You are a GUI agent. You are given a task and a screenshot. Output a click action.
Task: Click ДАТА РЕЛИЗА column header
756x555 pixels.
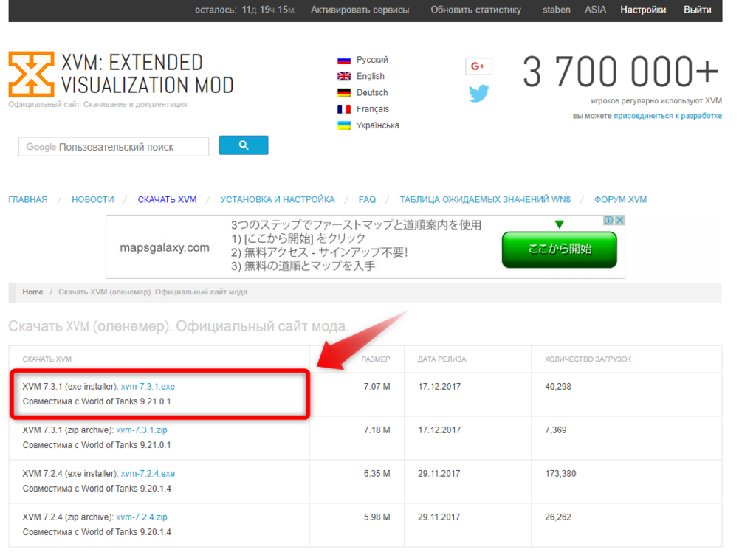point(442,359)
